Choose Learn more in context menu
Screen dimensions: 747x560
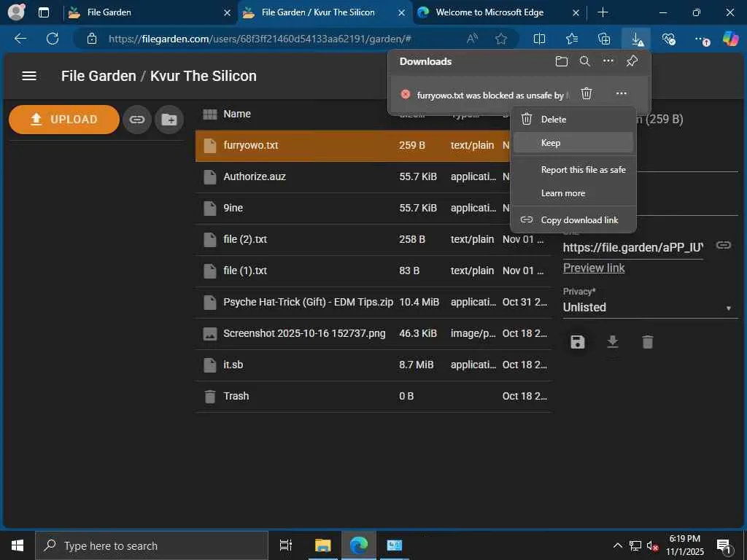573,192
